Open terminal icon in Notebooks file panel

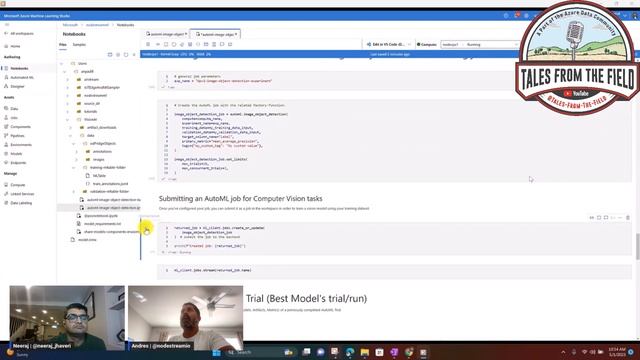110,54
